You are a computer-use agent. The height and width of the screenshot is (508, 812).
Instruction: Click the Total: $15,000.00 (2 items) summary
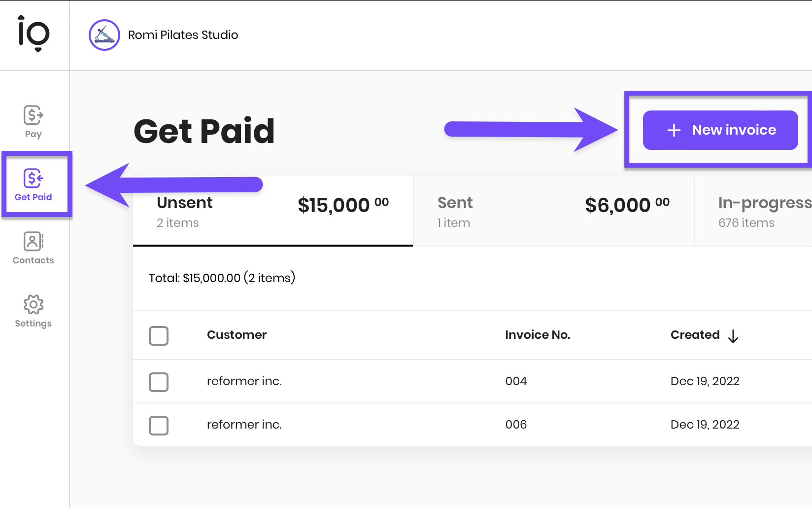click(x=222, y=278)
